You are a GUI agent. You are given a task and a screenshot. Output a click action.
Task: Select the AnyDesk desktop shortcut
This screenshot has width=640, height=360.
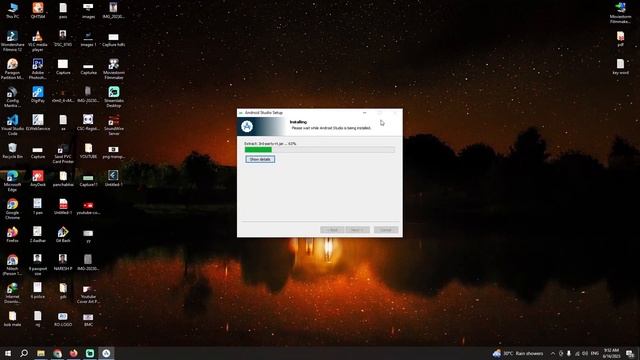click(x=38, y=179)
